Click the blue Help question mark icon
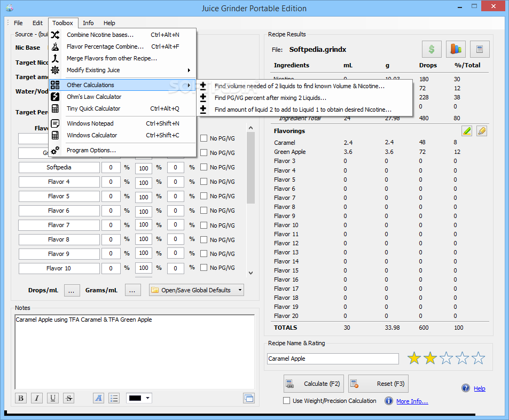Viewport: 509px width, 420px height. 466,388
